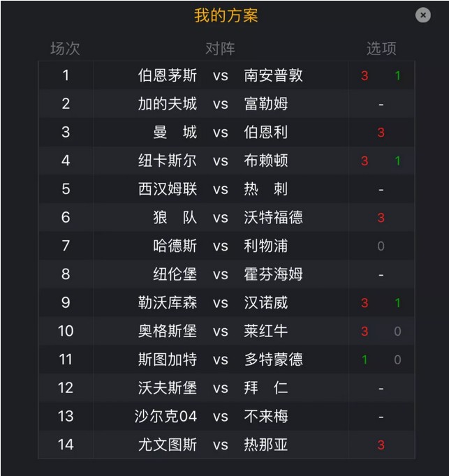449x476 pixels.
Task: Select green 1 for 斯图加特 vs 多特蒙德
Action: 365,359
